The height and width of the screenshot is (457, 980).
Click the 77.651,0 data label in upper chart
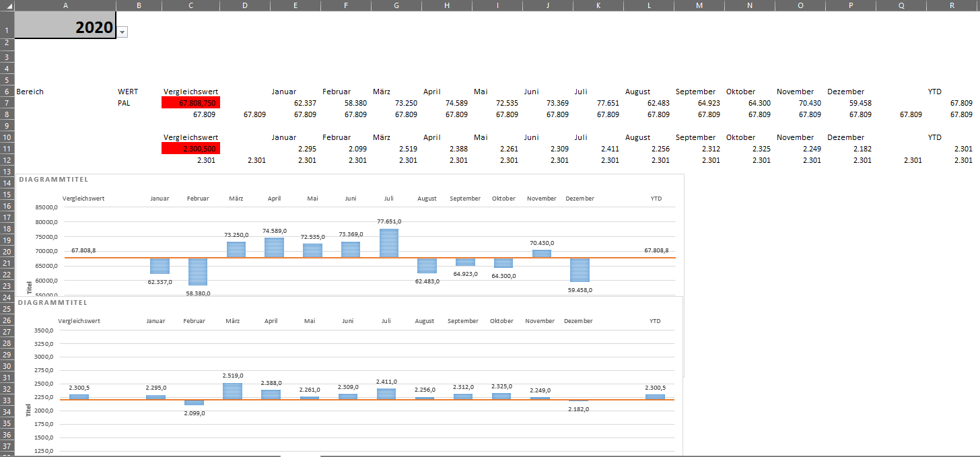pos(389,221)
